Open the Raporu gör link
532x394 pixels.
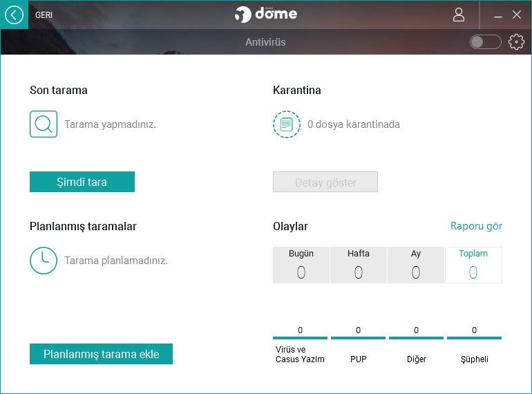click(x=476, y=226)
